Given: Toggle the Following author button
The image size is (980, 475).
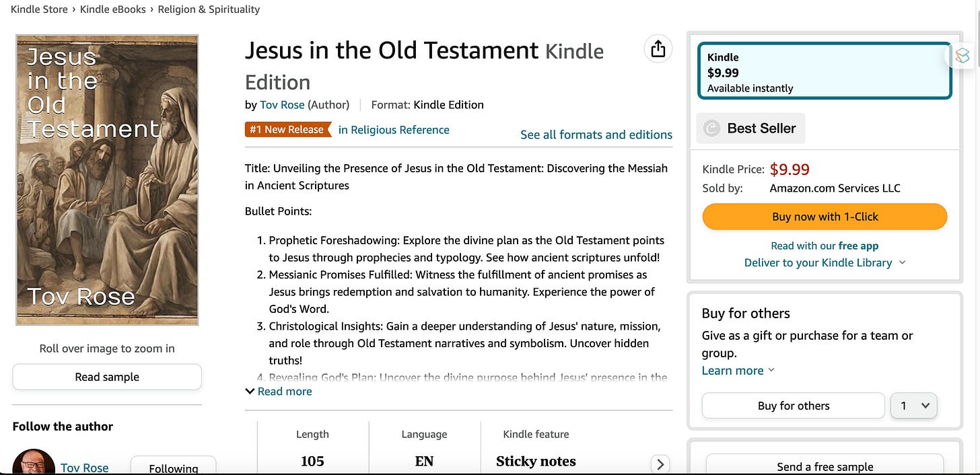Looking at the screenshot, I should coord(174,467).
